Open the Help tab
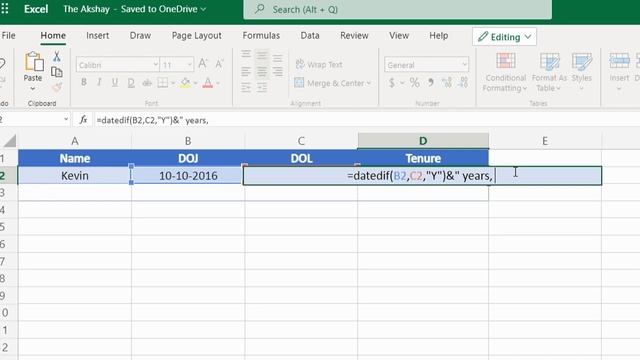The width and height of the screenshot is (640, 360). pos(438,36)
